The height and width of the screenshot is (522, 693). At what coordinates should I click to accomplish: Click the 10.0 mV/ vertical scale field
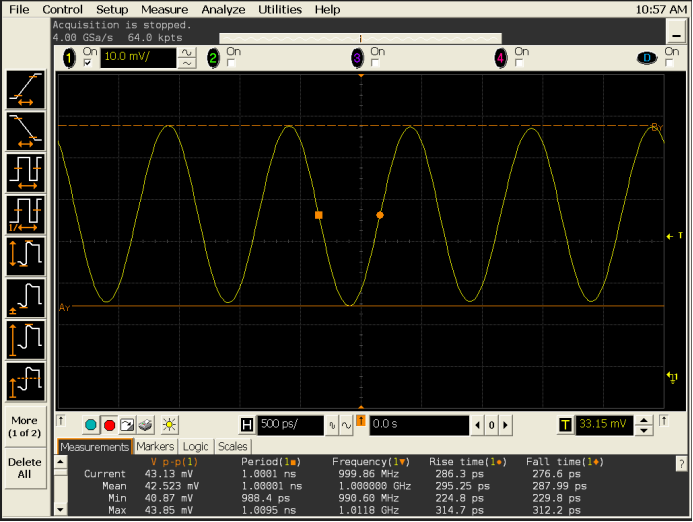[x=138, y=58]
